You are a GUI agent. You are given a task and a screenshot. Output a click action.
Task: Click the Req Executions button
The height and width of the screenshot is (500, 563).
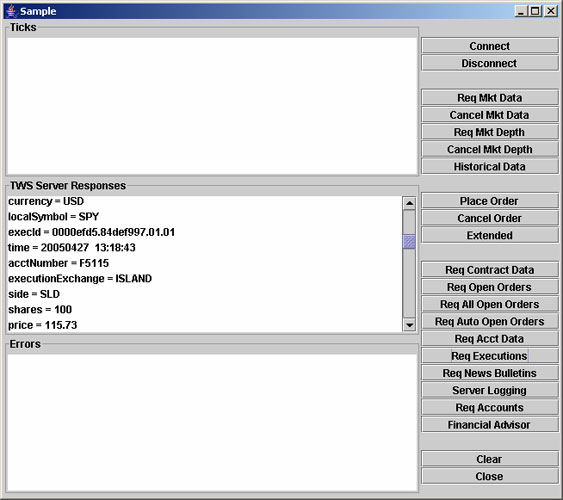point(490,356)
